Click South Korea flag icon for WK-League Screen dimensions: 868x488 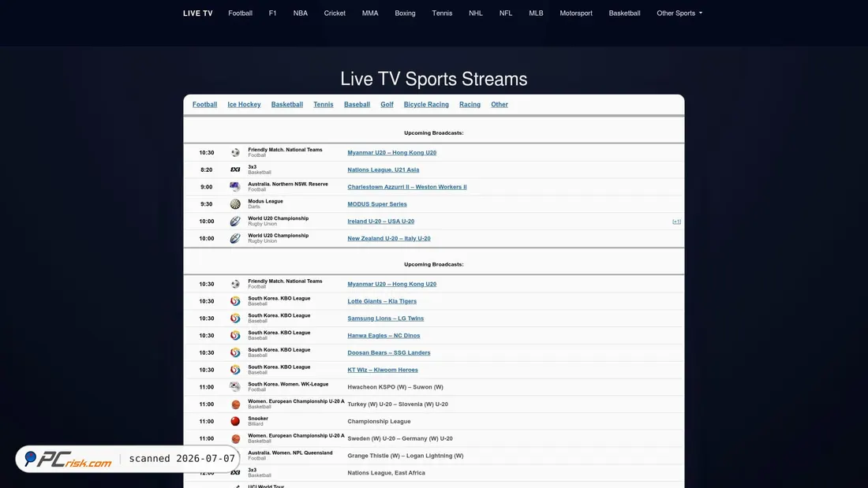[235, 387]
